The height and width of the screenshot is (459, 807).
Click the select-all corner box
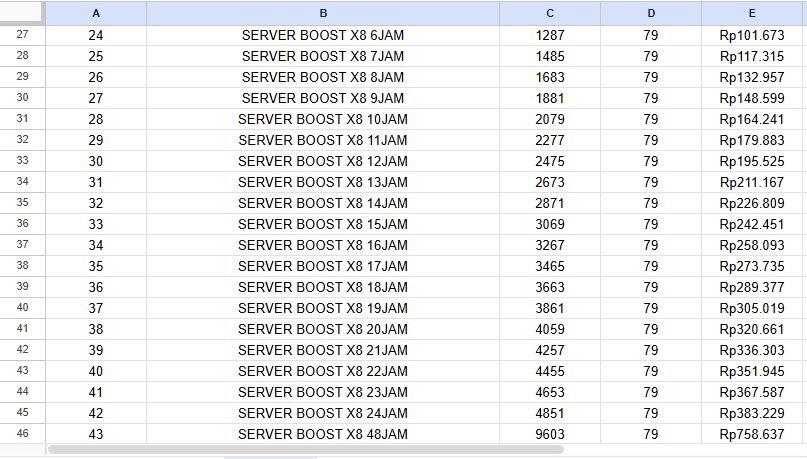coord(22,12)
